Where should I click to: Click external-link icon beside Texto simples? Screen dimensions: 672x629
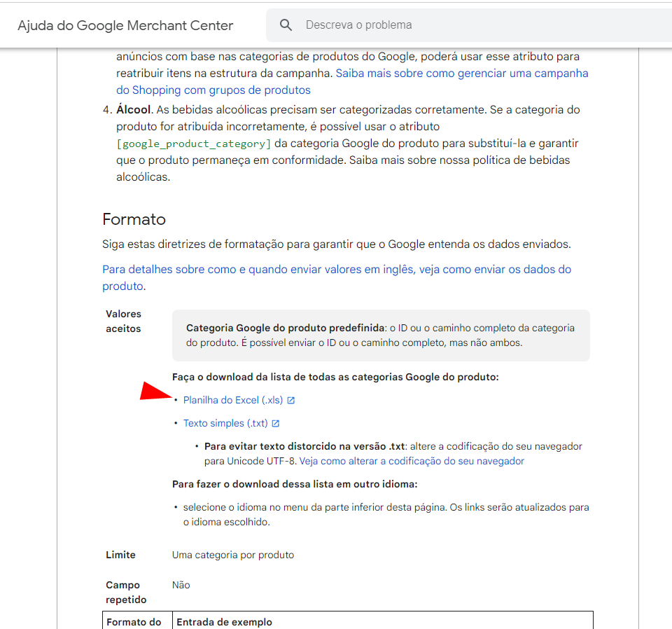(276, 424)
